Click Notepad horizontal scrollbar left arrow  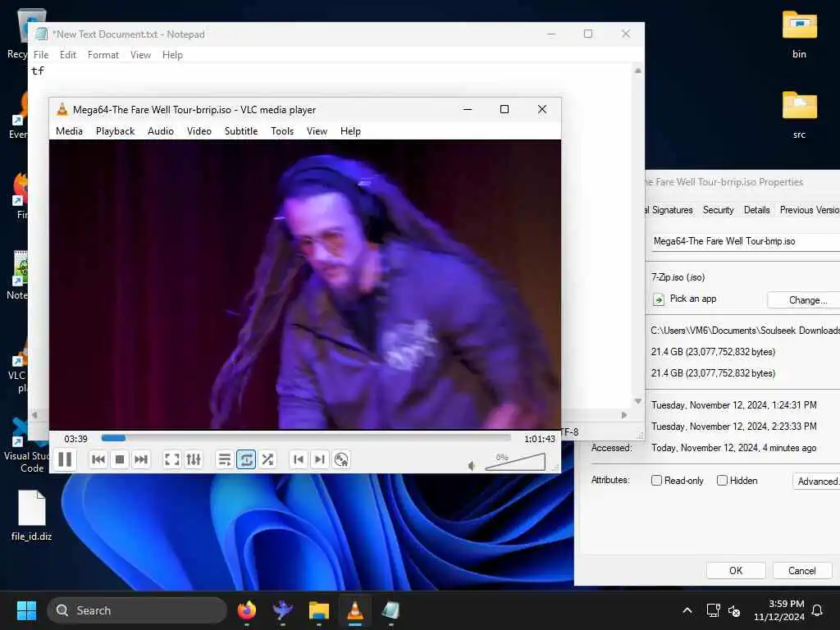34,415
